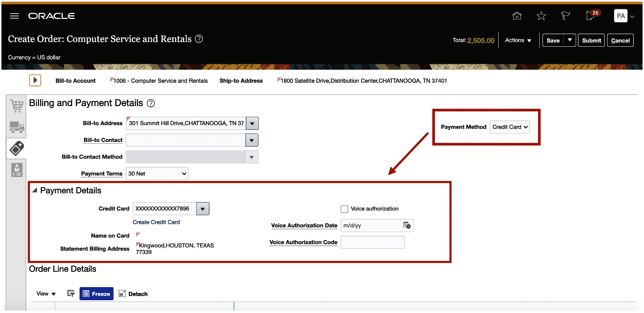Enable the Voice authorization checkbox
Image resolution: width=644 pixels, height=313 pixels.
[344, 209]
